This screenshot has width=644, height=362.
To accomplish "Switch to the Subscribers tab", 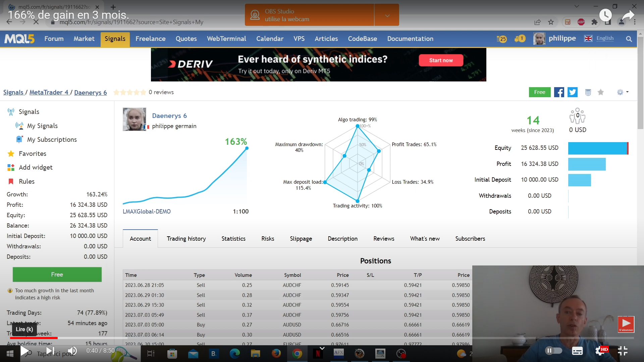I will click(x=470, y=239).
